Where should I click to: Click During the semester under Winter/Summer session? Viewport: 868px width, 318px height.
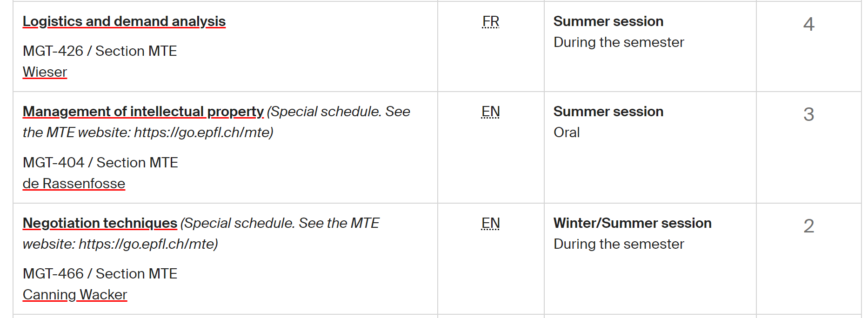coord(619,244)
